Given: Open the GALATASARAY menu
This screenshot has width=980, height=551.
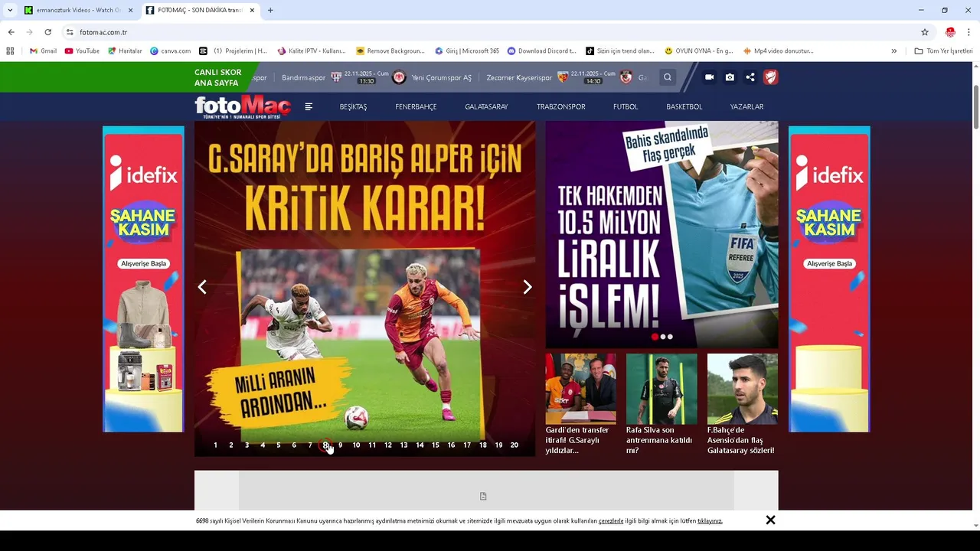Looking at the screenshot, I should (486, 106).
